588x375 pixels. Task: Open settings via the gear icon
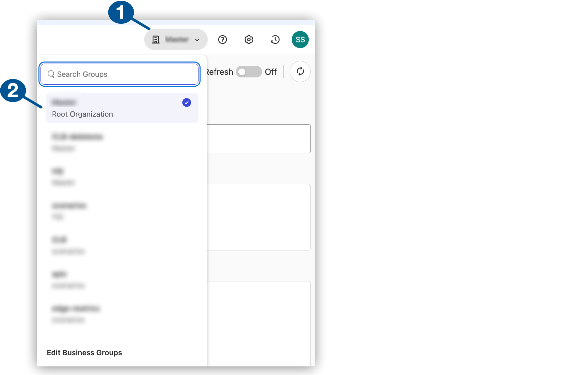click(249, 40)
